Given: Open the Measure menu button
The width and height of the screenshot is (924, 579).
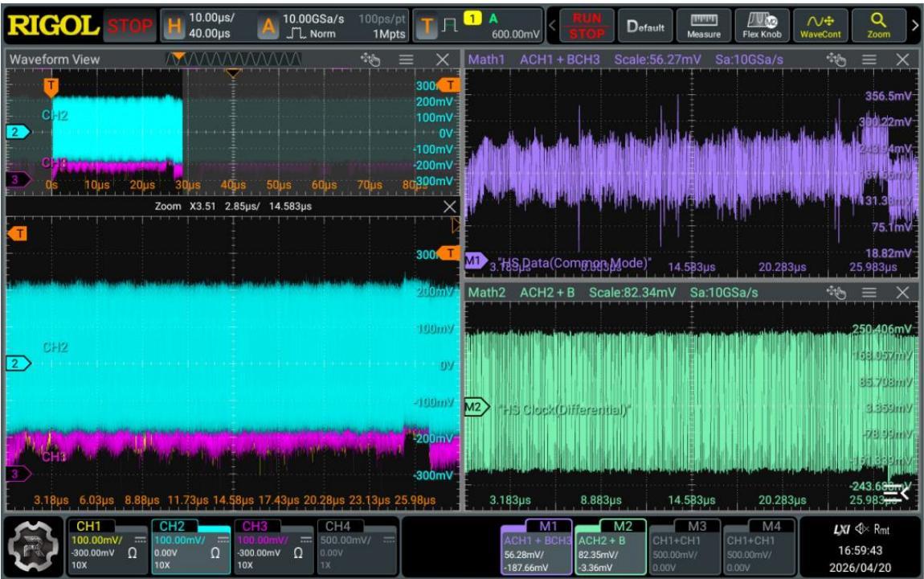Looking at the screenshot, I should point(704,26).
